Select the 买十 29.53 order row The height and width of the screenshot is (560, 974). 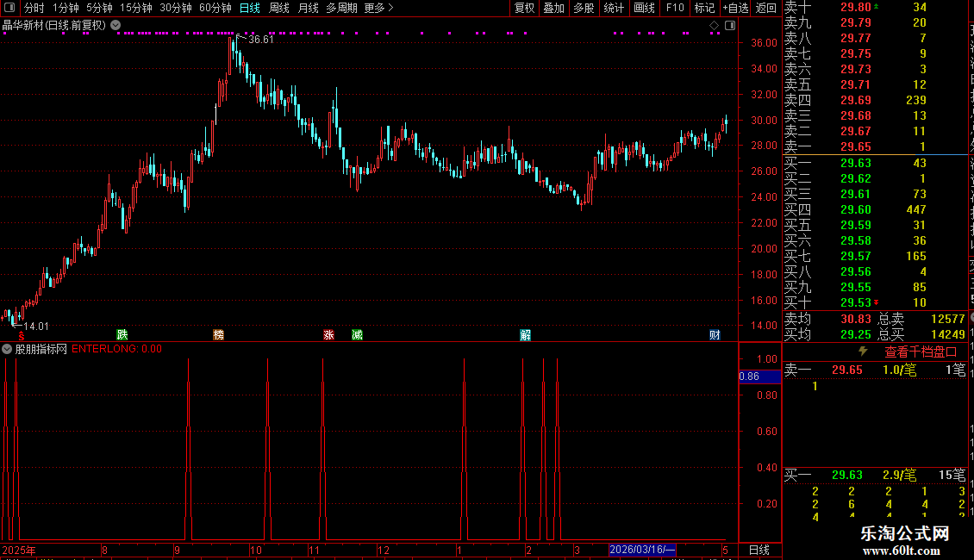click(x=875, y=302)
